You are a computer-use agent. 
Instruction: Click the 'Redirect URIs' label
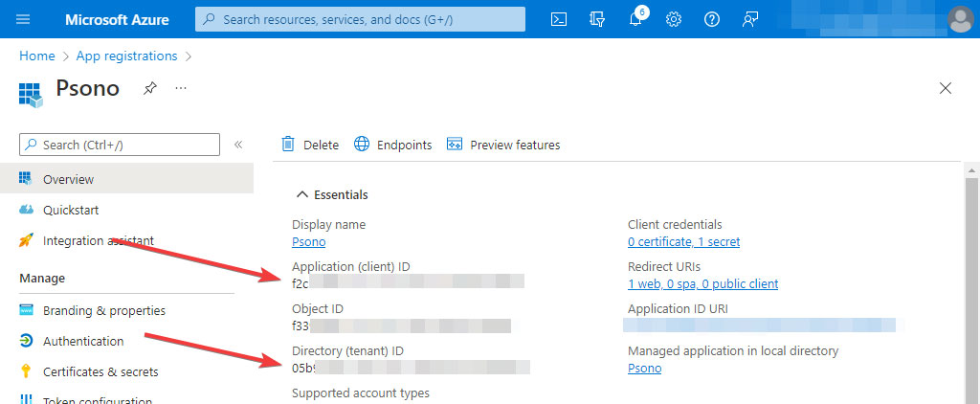point(664,266)
